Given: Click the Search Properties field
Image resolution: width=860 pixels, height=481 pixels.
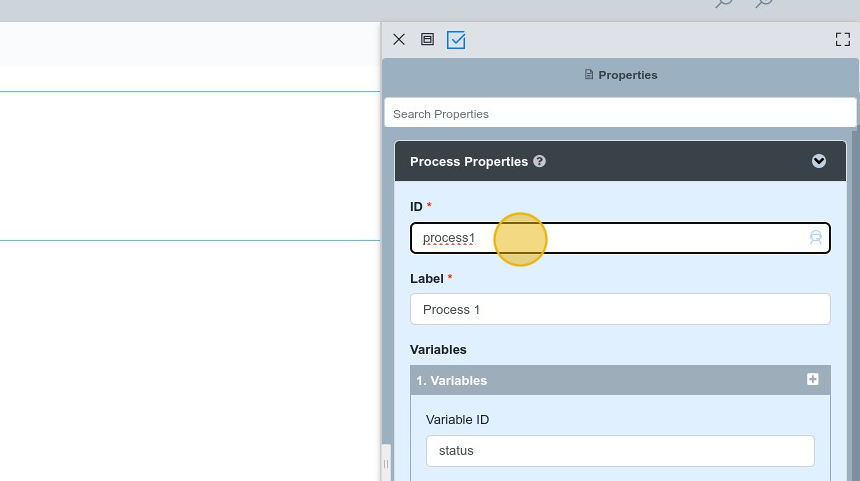Looking at the screenshot, I should pyautogui.click(x=620, y=114).
